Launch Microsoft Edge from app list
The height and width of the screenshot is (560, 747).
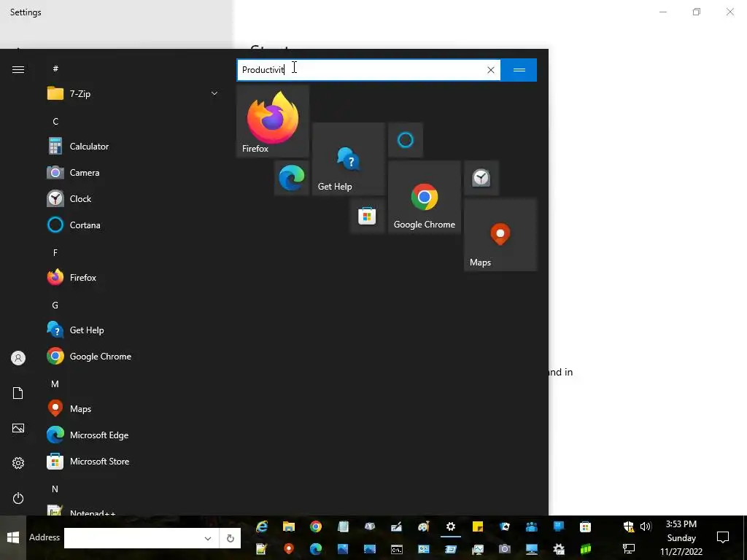point(133,435)
